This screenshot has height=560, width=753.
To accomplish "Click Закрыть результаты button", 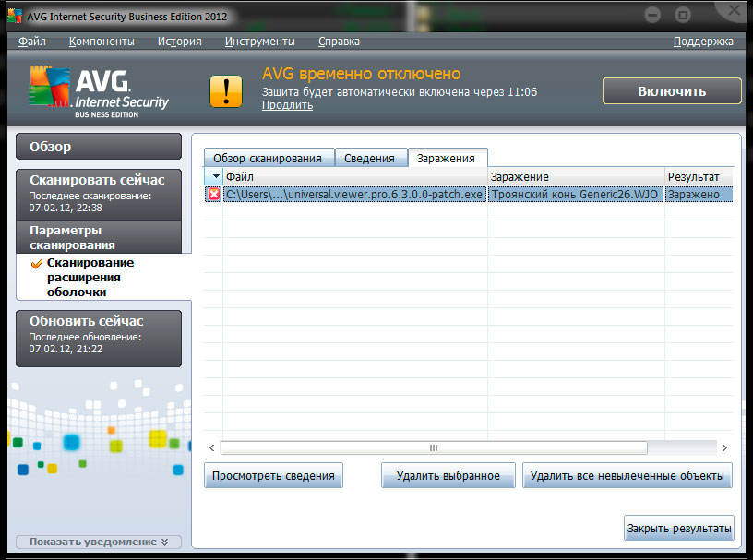I will click(679, 529).
